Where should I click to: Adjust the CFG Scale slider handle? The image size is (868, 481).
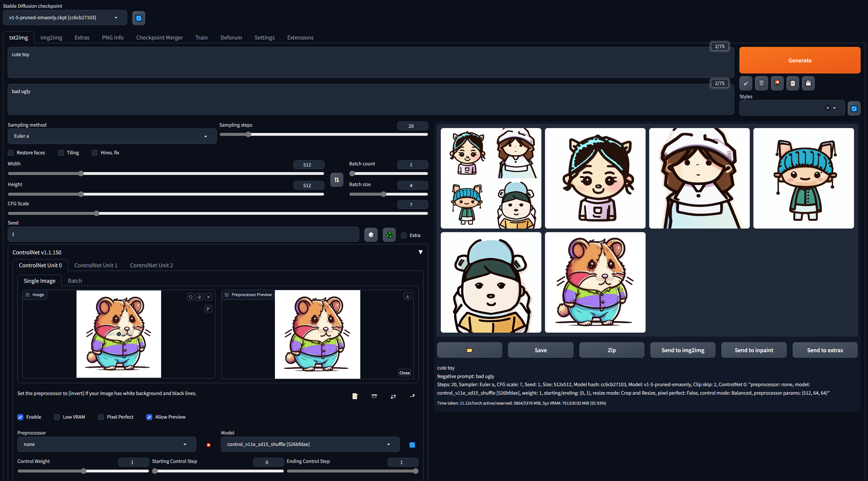tap(96, 213)
